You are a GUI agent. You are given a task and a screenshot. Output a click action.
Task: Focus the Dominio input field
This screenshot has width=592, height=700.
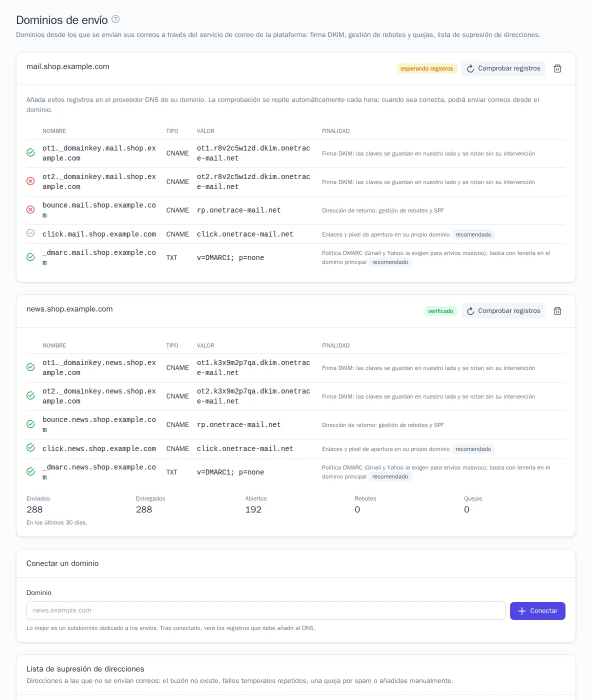(x=266, y=610)
